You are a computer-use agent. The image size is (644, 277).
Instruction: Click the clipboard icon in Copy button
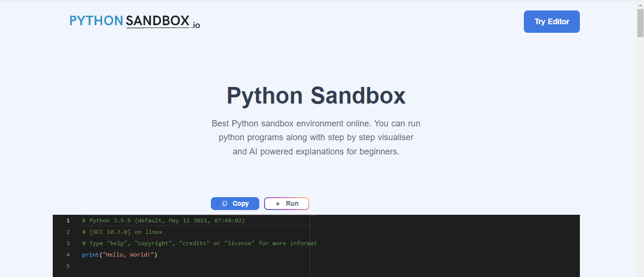(x=225, y=203)
